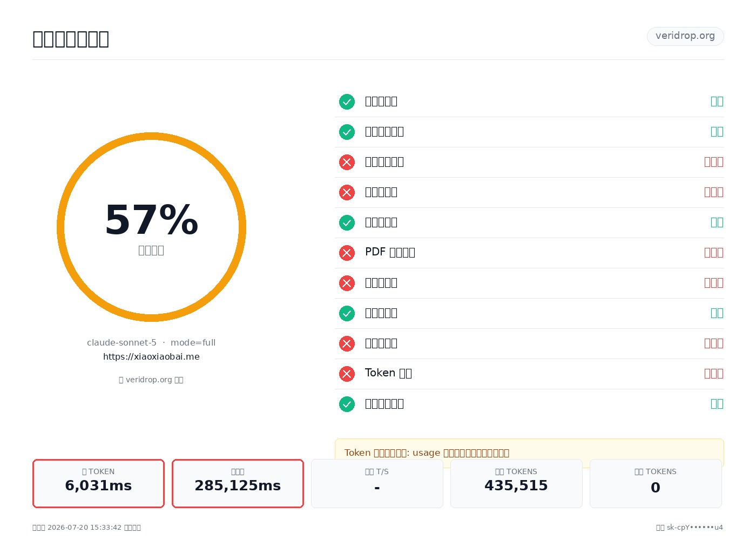
Task: Click the green check icon directly below PDF row's neighbor, above Token row's neighbor
Action: (x=347, y=313)
